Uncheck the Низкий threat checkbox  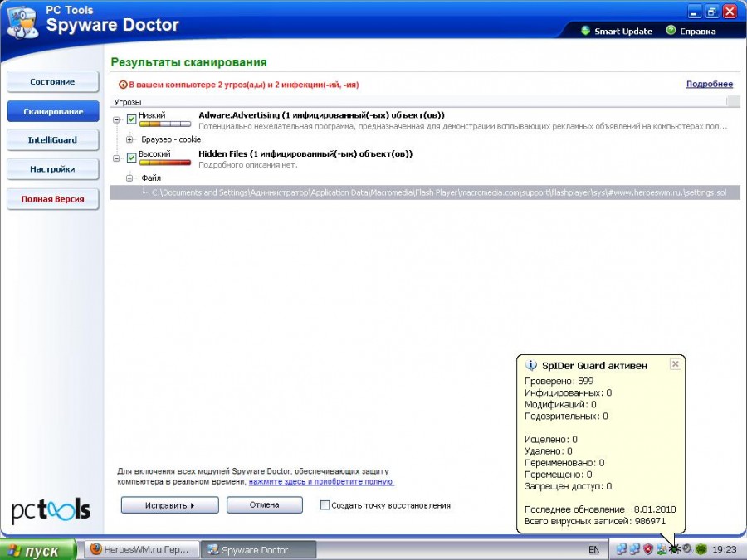pos(131,119)
